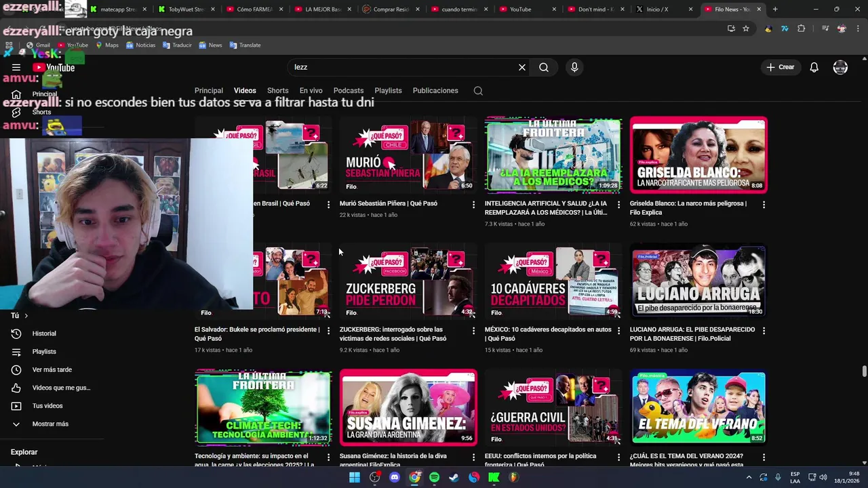
Task: Open the volume control in system tray
Action: [823, 477]
